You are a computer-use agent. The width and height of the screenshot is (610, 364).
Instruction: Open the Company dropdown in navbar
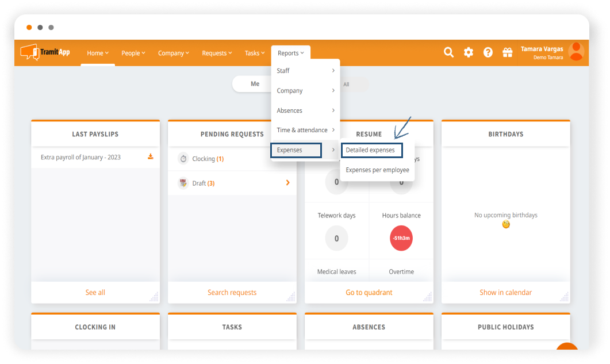point(174,53)
